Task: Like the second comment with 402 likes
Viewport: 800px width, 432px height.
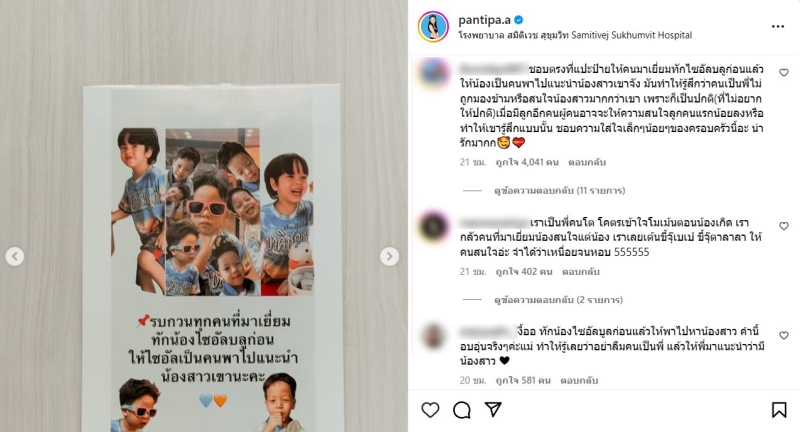Action: click(x=784, y=226)
